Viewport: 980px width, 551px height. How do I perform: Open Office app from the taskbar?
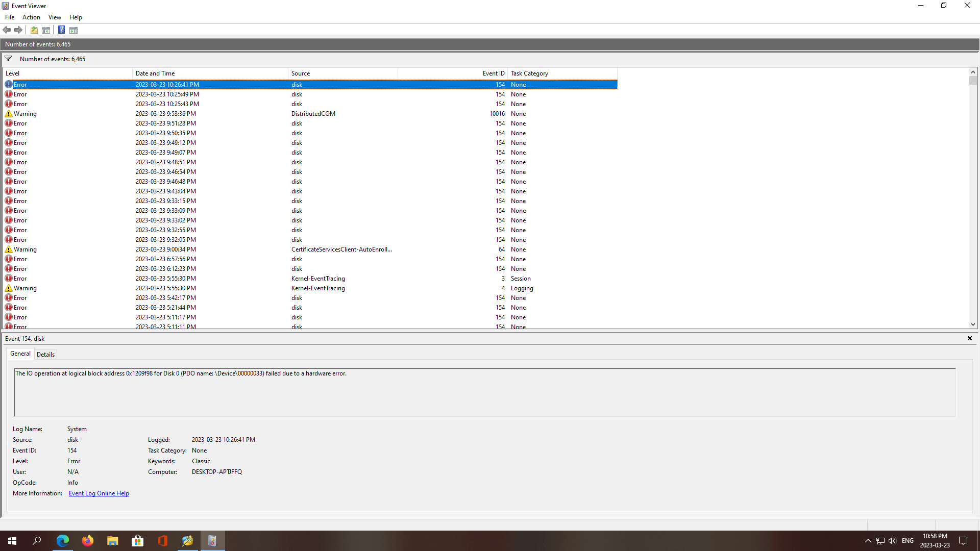point(163,541)
